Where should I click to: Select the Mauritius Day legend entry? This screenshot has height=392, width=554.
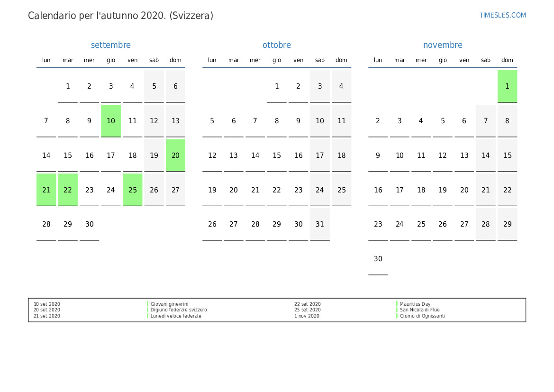(415, 304)
